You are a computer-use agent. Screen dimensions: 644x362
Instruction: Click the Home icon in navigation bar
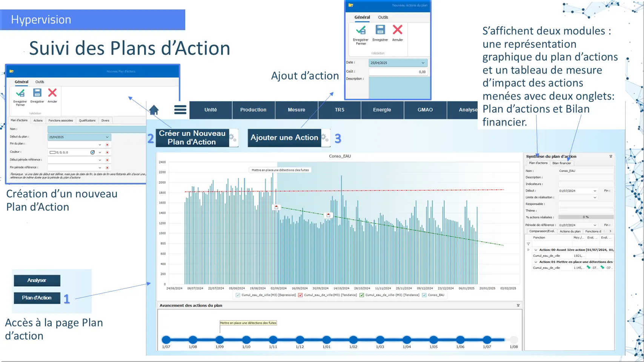(x=154, y=110)
